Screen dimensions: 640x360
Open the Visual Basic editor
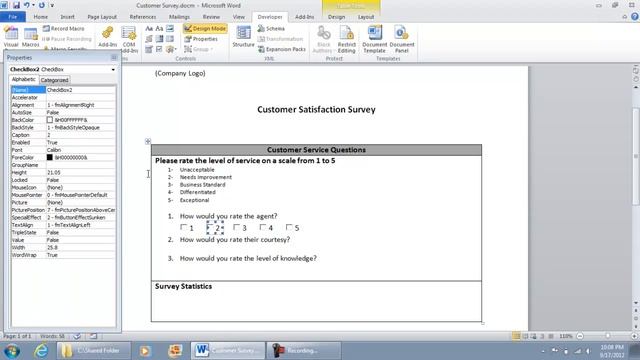tap(11, 37)
